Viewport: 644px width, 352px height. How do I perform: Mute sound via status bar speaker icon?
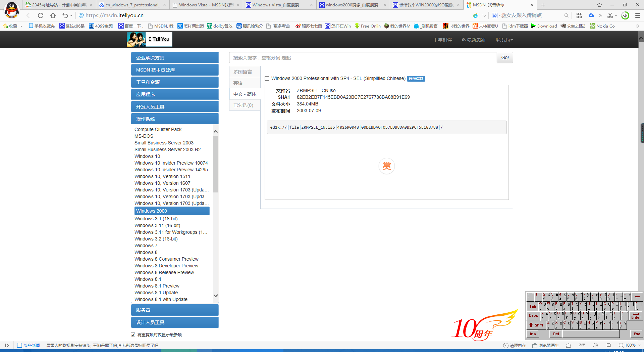pos(595,345)
